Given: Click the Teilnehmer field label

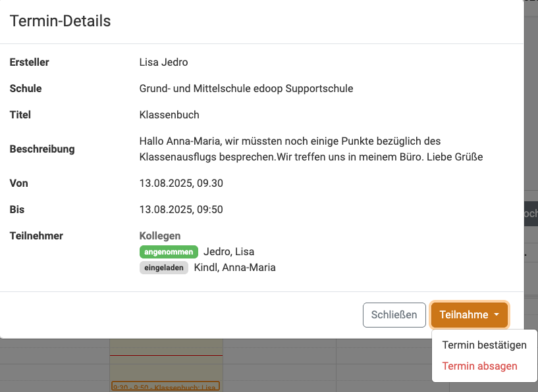Looking at the screenshot, I should 36,235.
